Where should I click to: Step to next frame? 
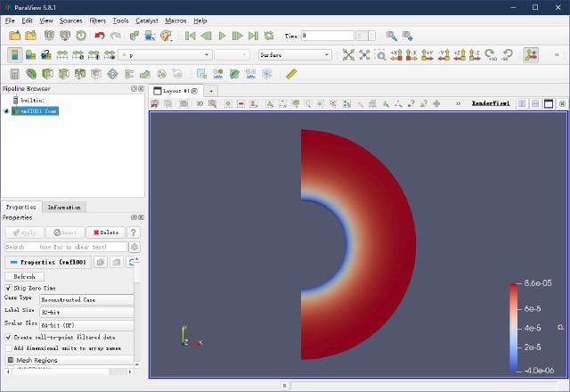237,36
